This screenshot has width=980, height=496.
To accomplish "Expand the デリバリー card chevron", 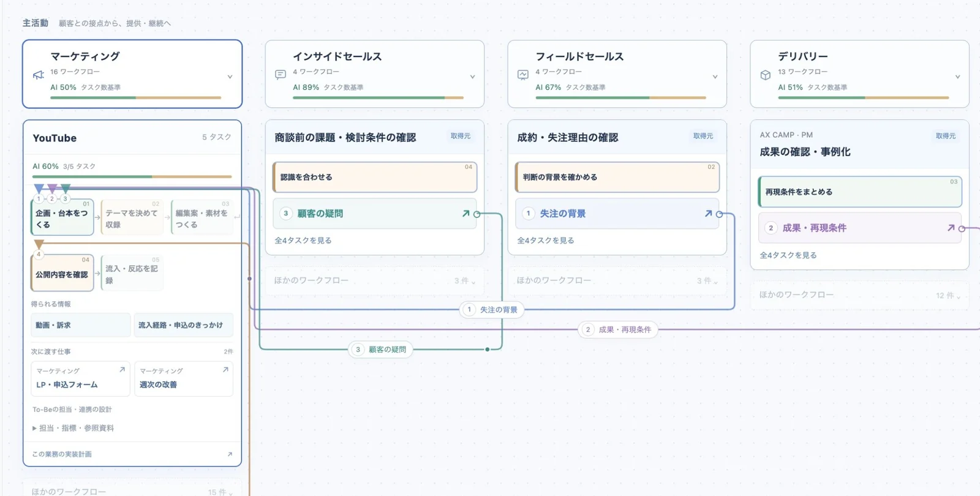I will pyautogui.click(x=957, y=77).
